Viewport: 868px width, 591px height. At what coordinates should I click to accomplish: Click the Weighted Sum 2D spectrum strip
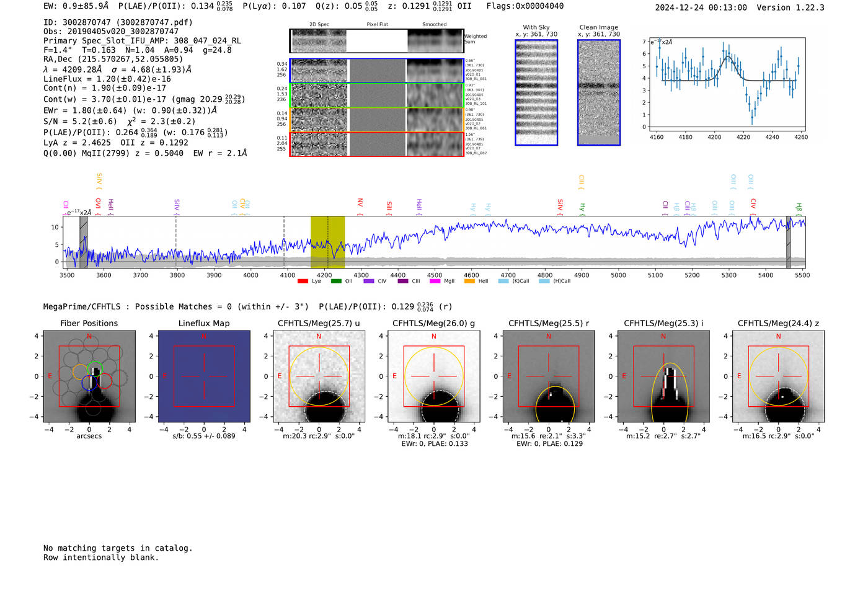[x=377, y=41]
